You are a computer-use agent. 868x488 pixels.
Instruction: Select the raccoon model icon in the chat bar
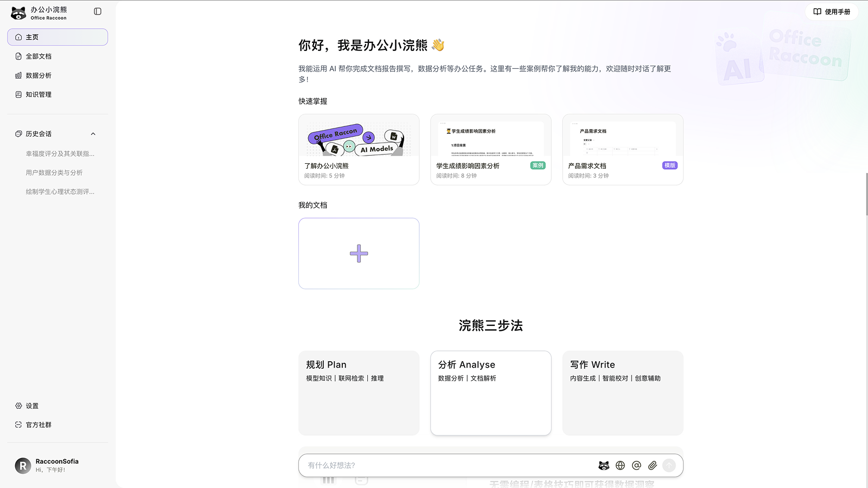click(603, 465)
